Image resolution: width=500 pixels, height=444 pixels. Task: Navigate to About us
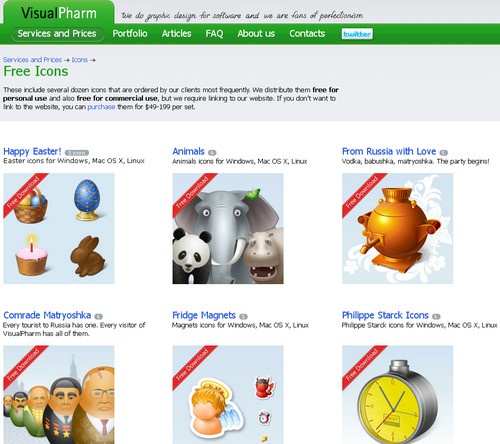click(x=256, y=34)
